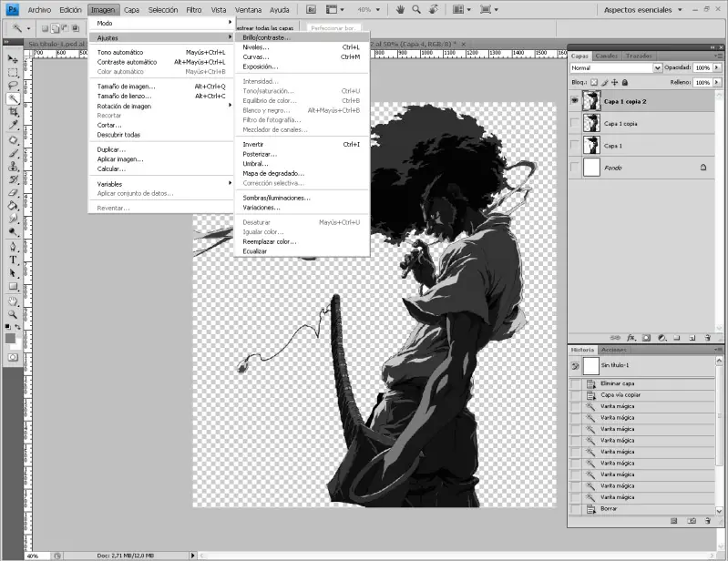The height and width of the screenshot is (561, 728).
Task: Select the Lasso tool
Action: coord(13,86)
